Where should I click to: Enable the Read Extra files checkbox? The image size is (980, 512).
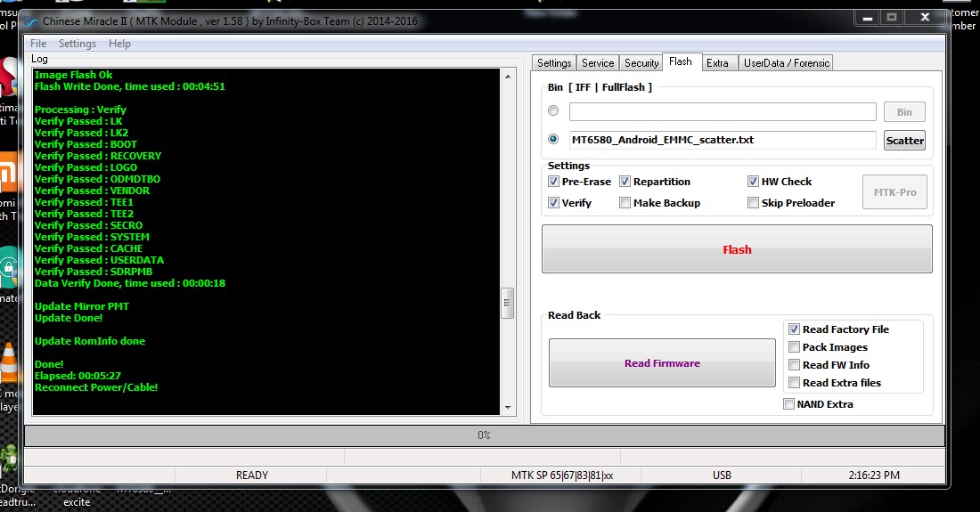pos(795,383)
